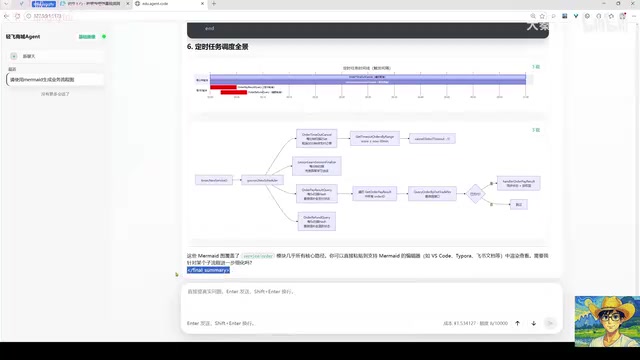640x360 pixels.
Task: Click the processTimerScheduler flowchart node
Action: tap(262, 180)
